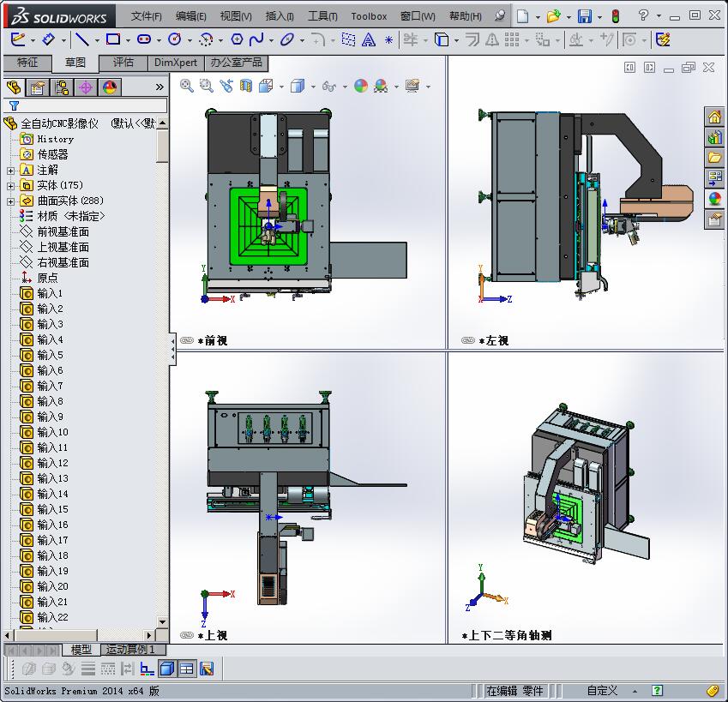Open the FeatureManager design tree tab
The height and width of the screenshot is (702, 728).
click(x=14, y=87)
